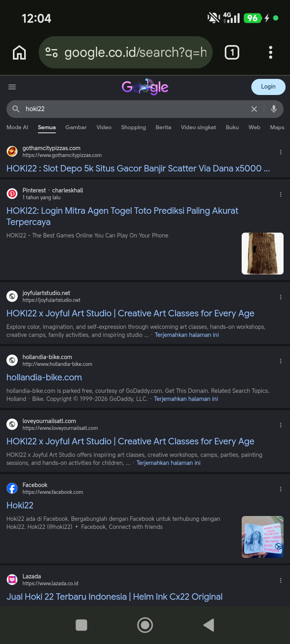Open the Hoki22 Facebook result link

click(20, 505)
